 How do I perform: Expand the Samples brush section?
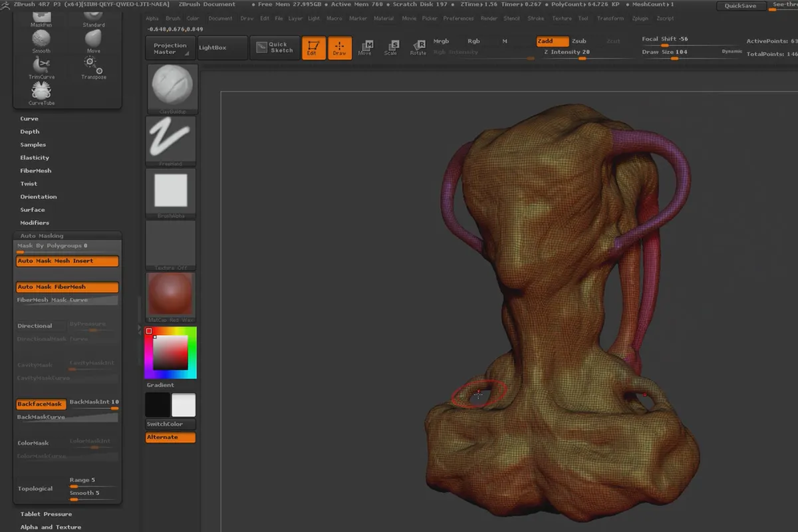point(33,145)
